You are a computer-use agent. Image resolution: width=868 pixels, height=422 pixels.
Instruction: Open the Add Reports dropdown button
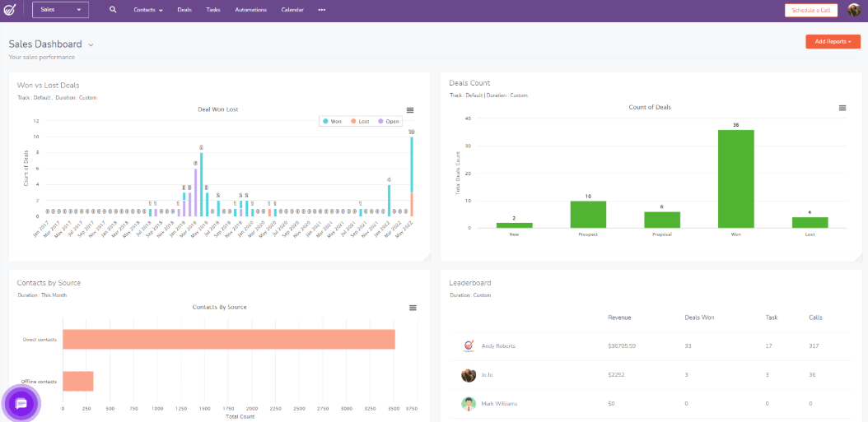[833, 41]
